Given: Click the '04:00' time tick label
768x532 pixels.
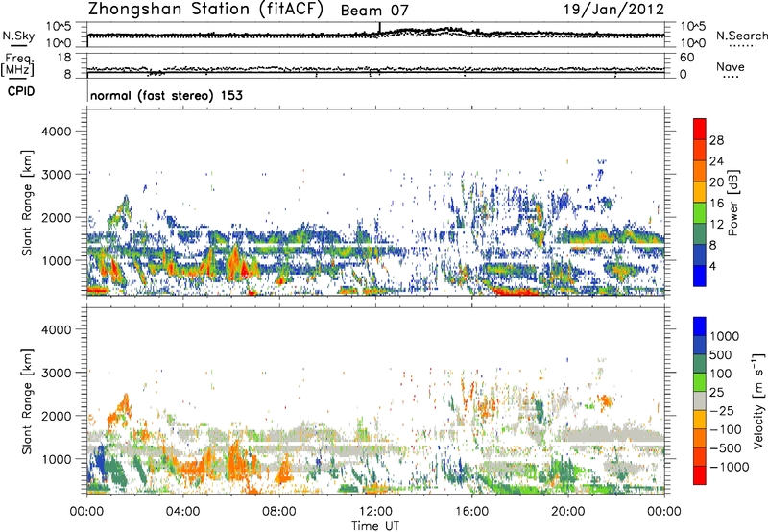Looking at the screenshot, I should coord(182,512).
